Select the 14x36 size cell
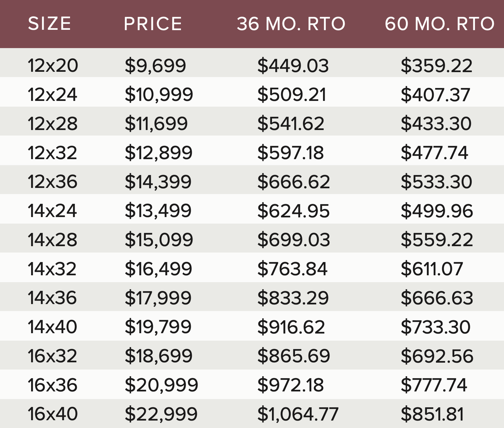The width and height of the screenshot is (504, 428). (52, 298)
